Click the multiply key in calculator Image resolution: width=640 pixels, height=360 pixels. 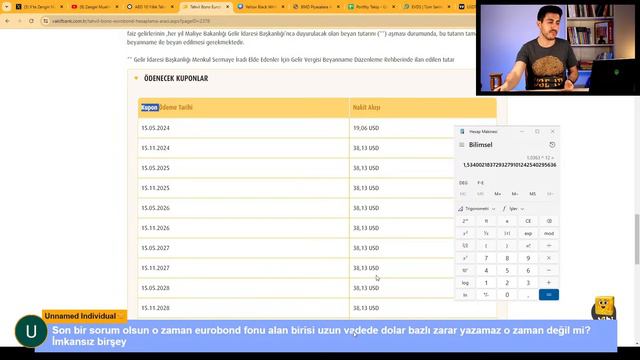point(549,258)
